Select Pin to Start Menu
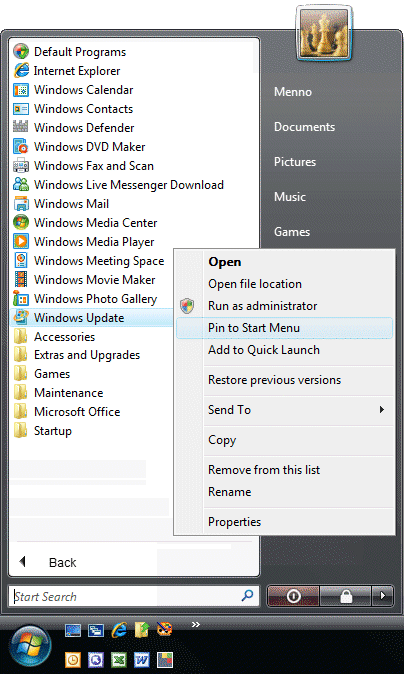Image resolution: width=404 pixels, height=674 pixels. tap(284, 328)
